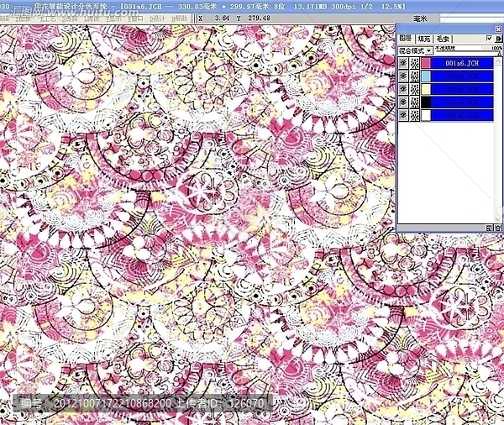Click the X coordinate value 3.64

click(x=222, y=18)
